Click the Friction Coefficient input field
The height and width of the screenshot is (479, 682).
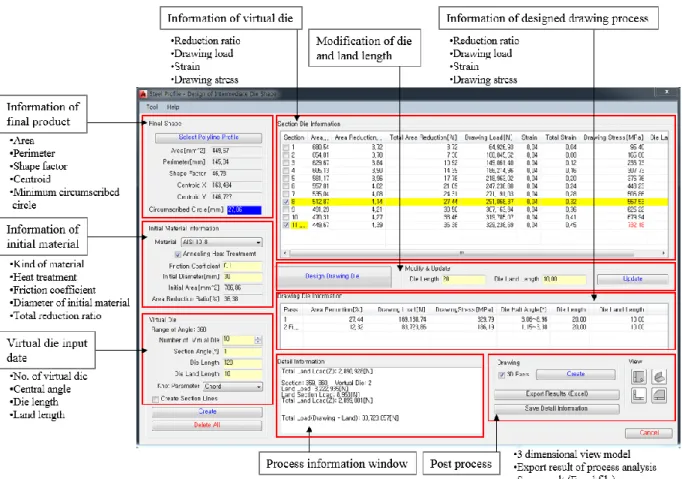tap(242, 266)
